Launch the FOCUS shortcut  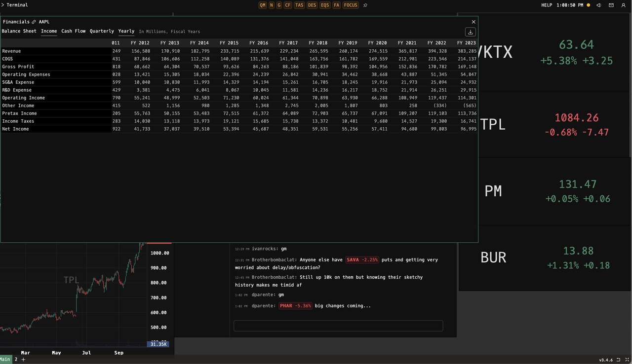coord(351,5)
